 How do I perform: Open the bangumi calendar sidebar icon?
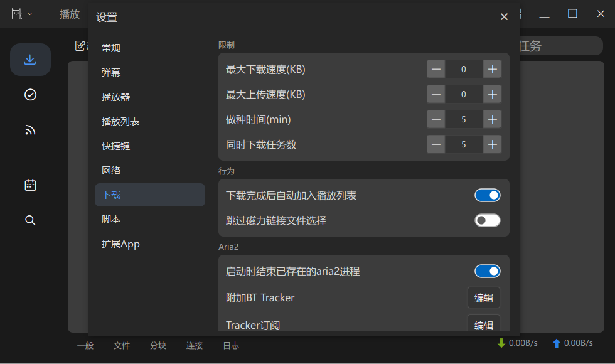click(x=30, y=185)
